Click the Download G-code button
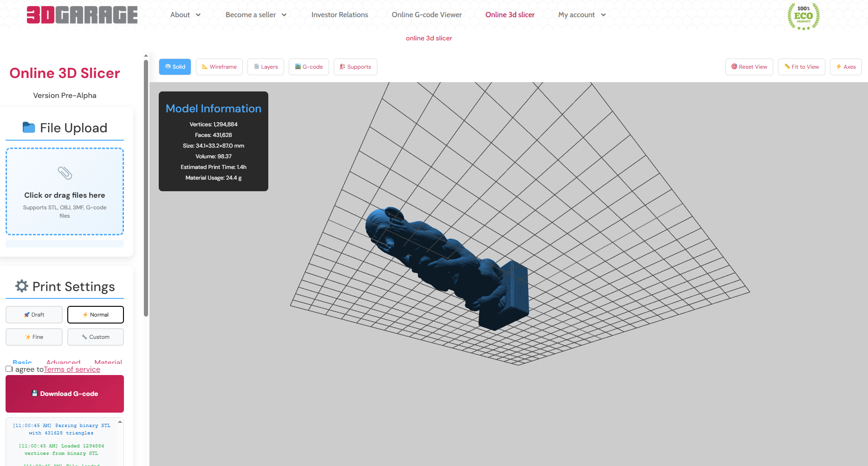Screen dimensions: 868x466 click(65, 394)
